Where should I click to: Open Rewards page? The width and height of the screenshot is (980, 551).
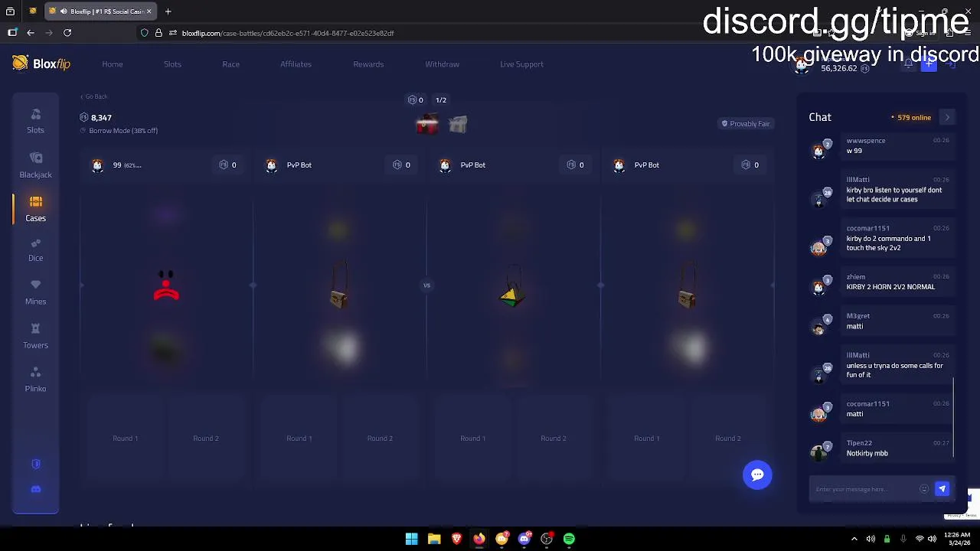(x=368, y=64)
